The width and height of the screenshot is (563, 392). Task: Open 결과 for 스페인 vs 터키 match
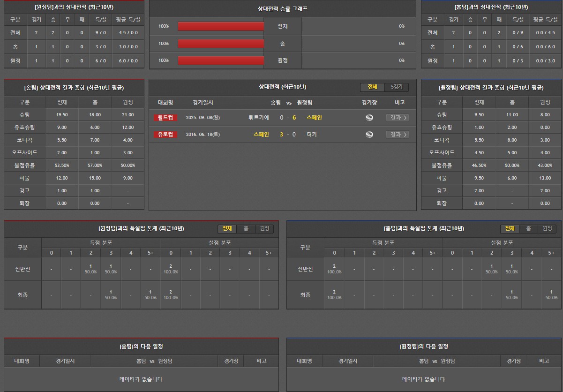point(397,135)
